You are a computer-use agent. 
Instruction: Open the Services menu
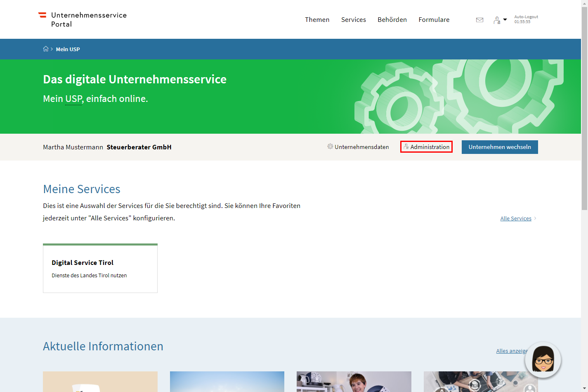353,20
